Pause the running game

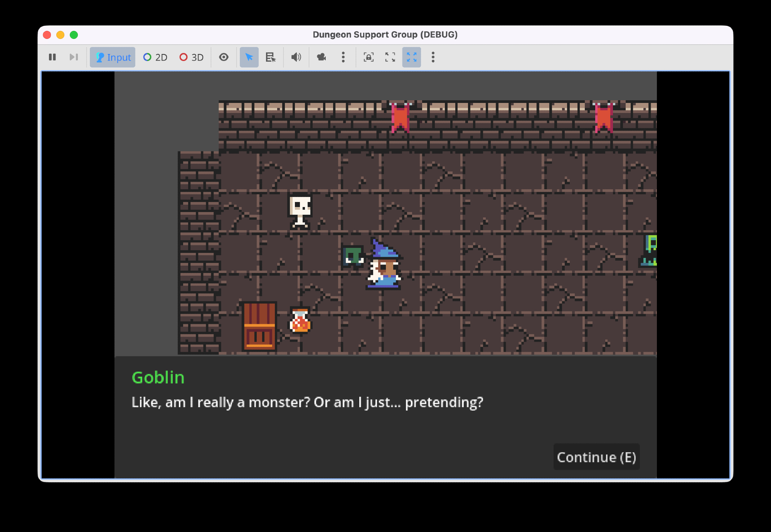coord(52,57)
